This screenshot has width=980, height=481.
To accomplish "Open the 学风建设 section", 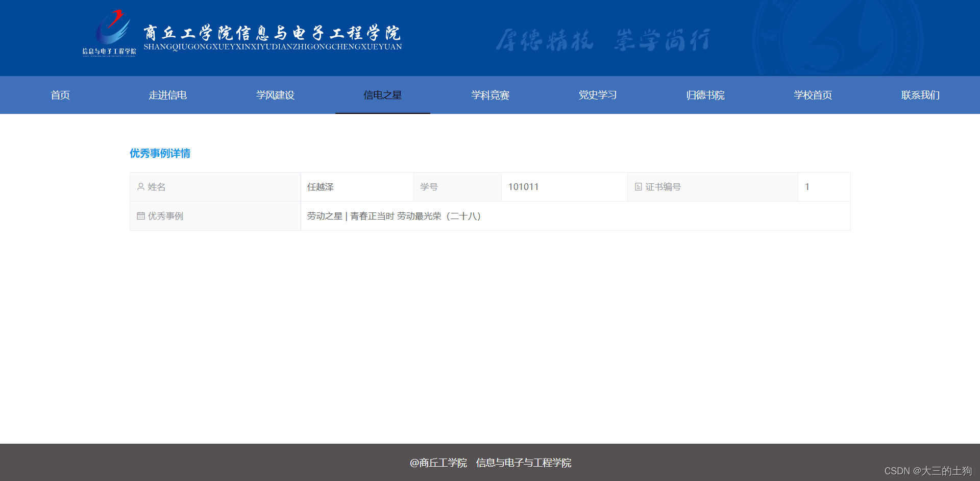I will 275,95.
